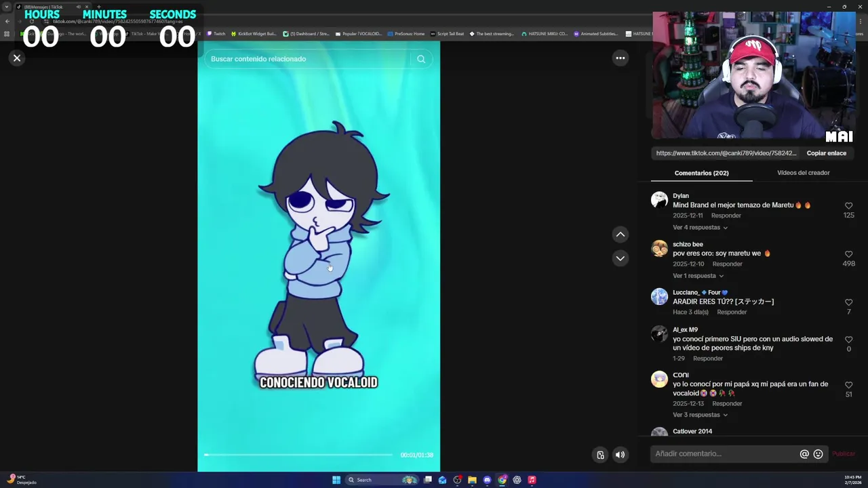Toggle the video floating player icon
Viewport: 868px width, 488px height.
tap(600, 455)
